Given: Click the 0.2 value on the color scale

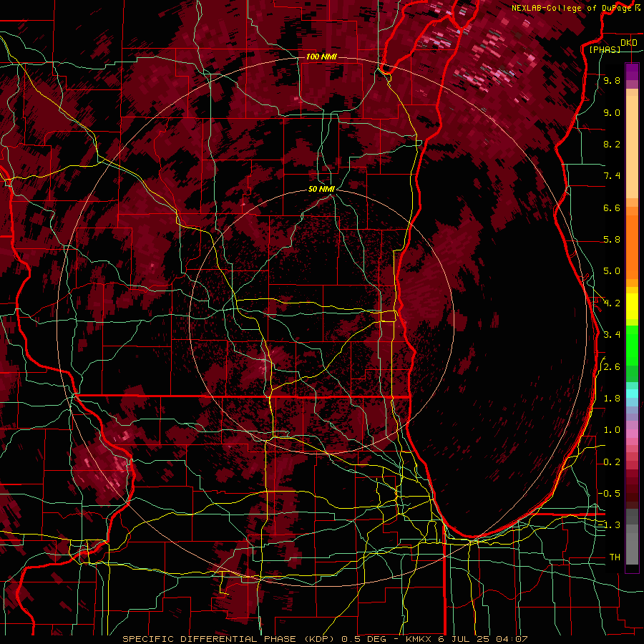Looking at the screenshot, I should pos(612,462).
